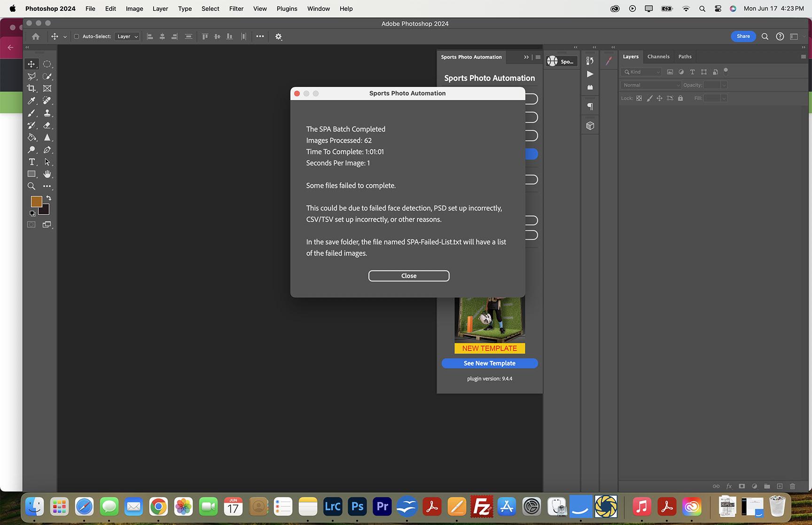Toggle filter for pixel layers

pos(670,72)
